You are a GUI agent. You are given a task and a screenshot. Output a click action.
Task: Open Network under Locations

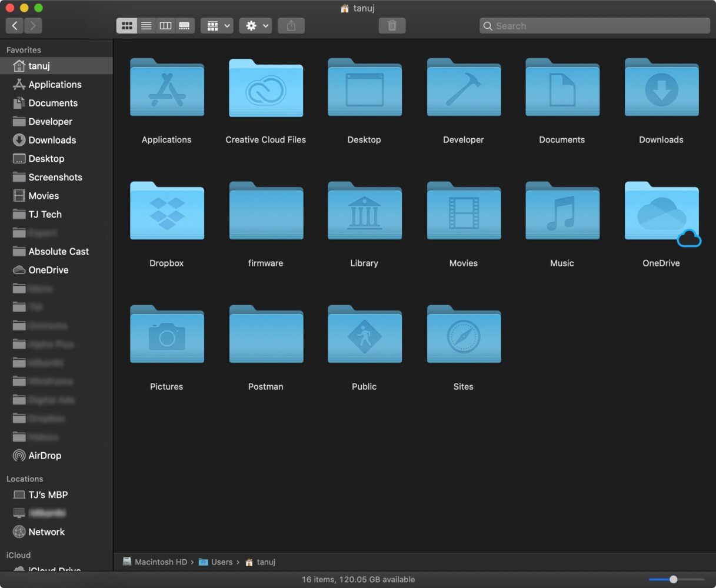click(46, 532)
